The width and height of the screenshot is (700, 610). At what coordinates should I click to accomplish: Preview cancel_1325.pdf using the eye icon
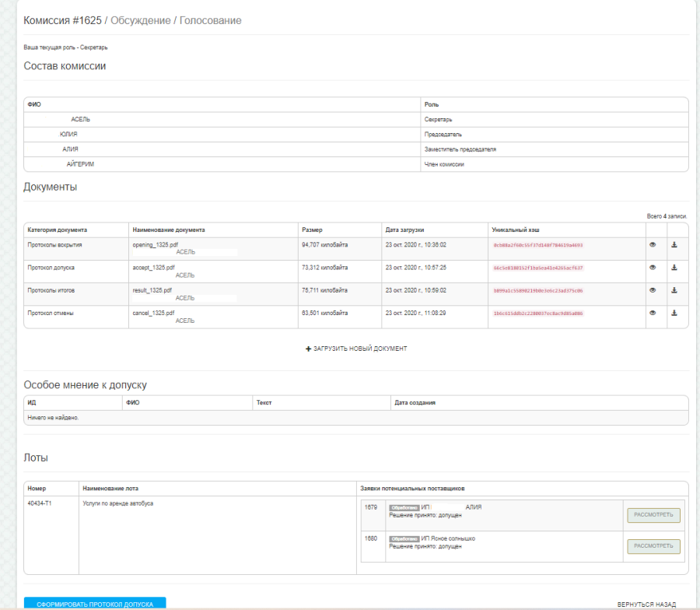[653, 313]
